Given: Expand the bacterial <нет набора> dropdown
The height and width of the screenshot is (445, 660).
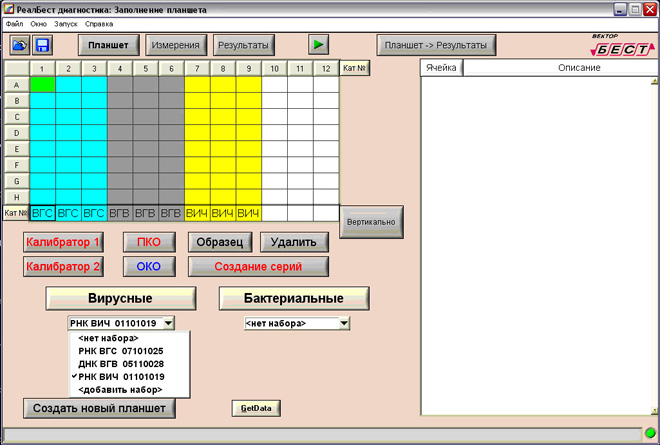Looking at the screenshot, I should click(x=344, y=323).
